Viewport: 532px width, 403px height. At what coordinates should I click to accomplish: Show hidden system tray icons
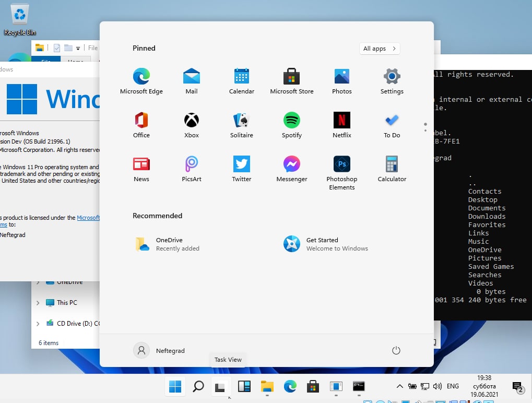coord(400,386)
